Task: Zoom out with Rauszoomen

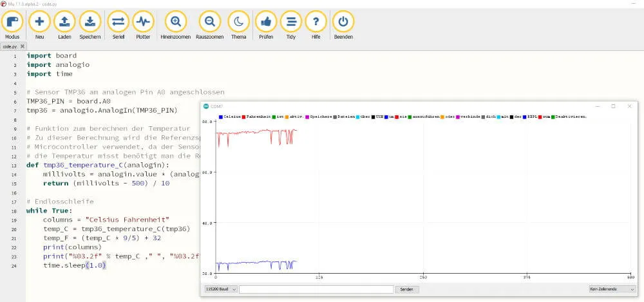Action: click(x=209, y=21)
